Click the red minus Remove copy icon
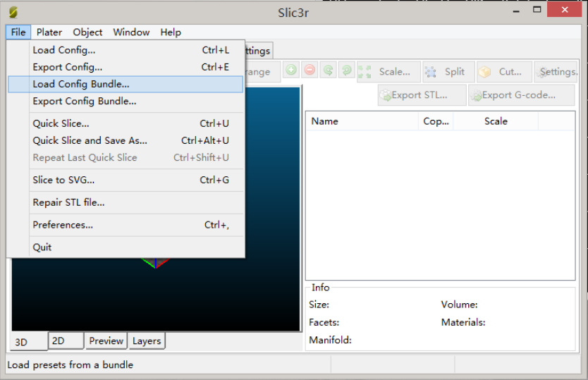Screen dimensions: 588x380 310,71
